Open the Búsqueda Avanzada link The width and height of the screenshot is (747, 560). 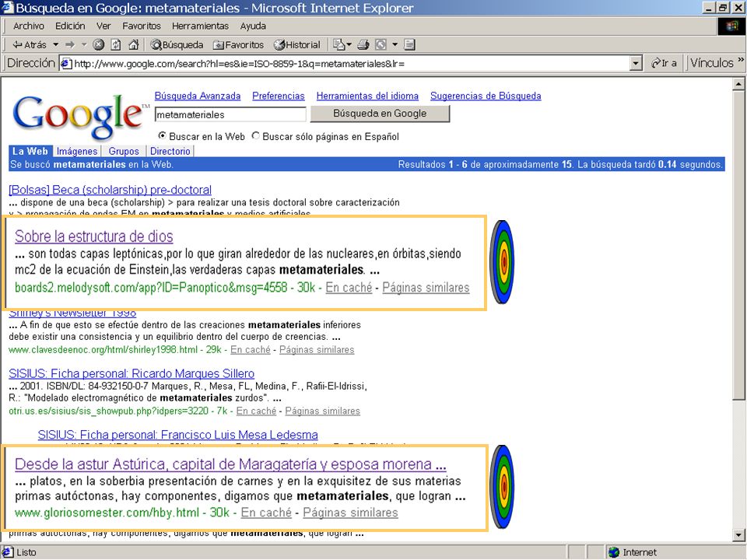pyautogui.click(x=198, y=96)
